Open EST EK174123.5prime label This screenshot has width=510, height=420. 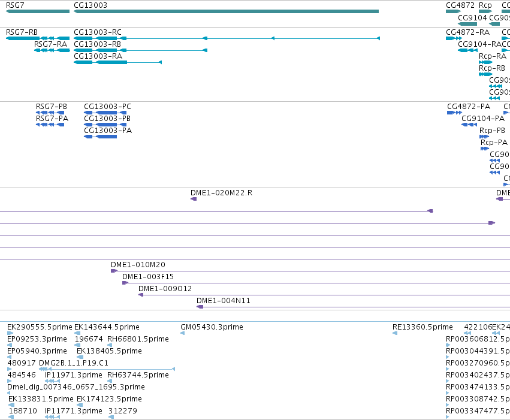pos(109,399)
